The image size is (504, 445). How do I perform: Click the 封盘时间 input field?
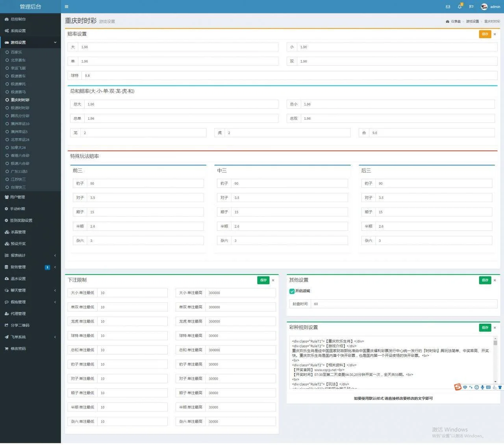click(x=404, y=304)
